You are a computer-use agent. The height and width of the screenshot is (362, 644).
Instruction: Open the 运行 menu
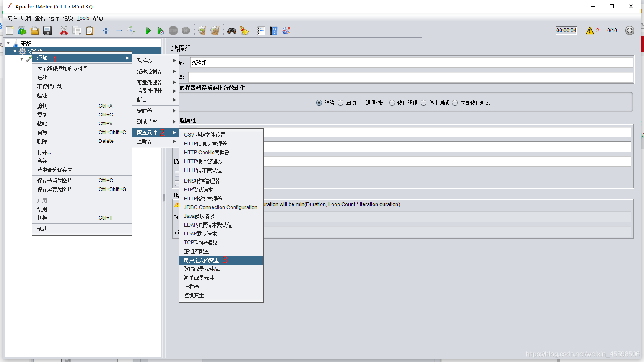[54, 18]
